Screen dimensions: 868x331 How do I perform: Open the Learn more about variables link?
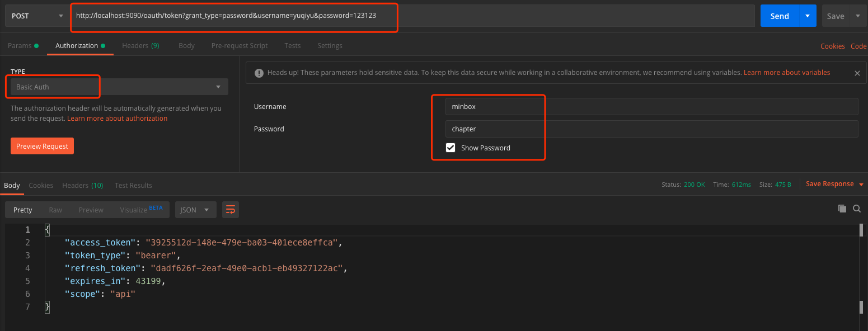pos(786,73)
